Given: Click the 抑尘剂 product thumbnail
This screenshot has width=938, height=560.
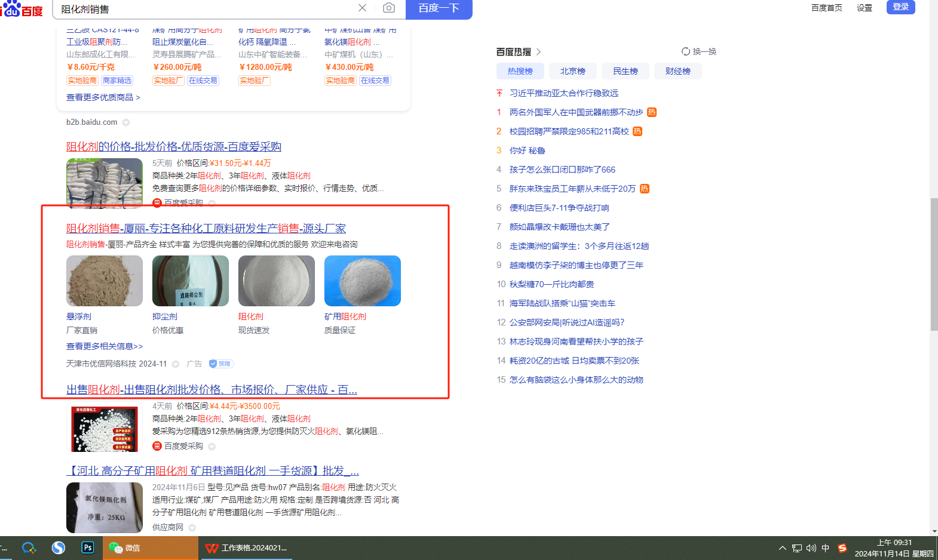Looking at the screenshot, I should pyautogui.click(x=191, y=281).
